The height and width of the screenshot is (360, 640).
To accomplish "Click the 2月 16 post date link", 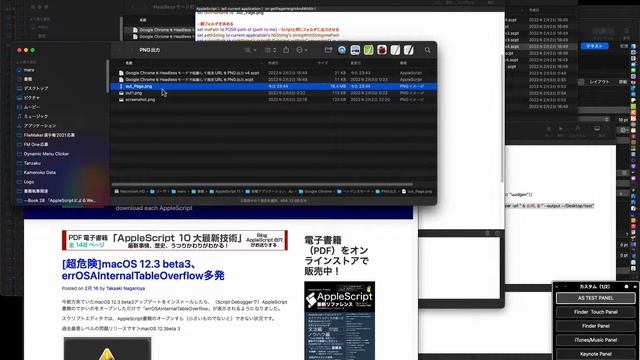I will pos(91,288).
